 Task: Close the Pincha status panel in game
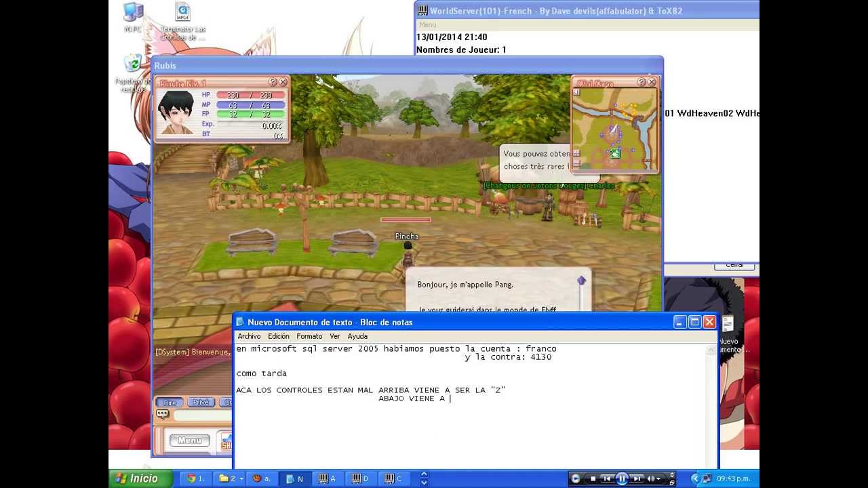click(283, 82)
